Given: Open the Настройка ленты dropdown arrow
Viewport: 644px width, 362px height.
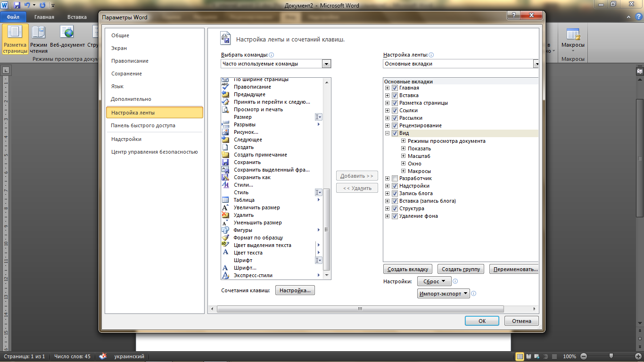Looking at the screenshot, I should 536,64.
